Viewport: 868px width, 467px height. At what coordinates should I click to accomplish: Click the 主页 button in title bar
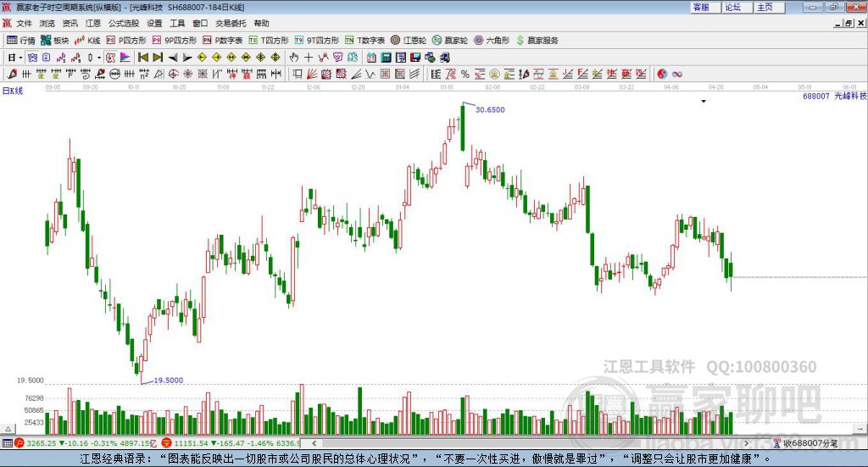769,7
